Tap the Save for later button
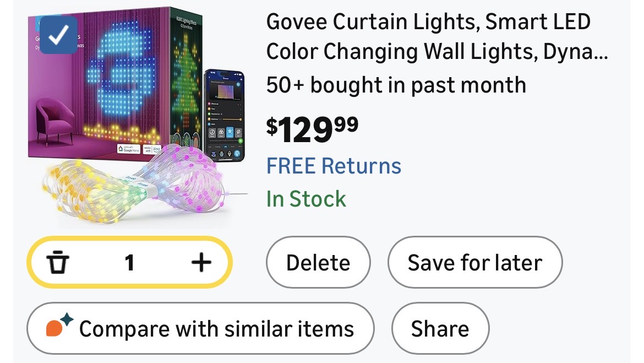The height and width of the screenshot is (363, 644). pyautogui.click(x=474, y=263)
